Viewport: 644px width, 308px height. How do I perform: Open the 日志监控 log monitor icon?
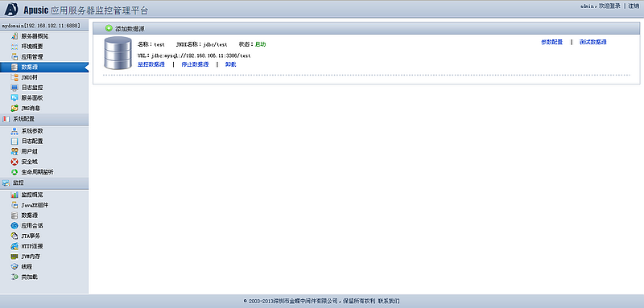point(14,88)
